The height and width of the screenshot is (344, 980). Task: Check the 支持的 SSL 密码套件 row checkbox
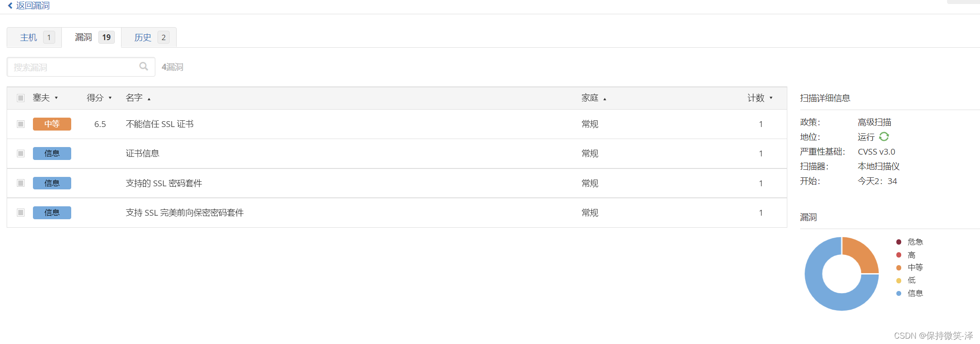click(x=20, y=183)
